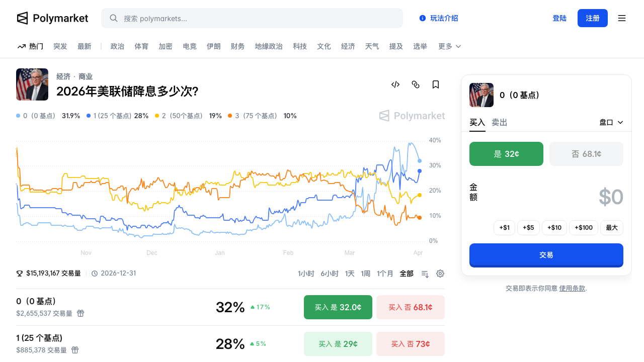Click the embed code icon

[x=395, y=84]
